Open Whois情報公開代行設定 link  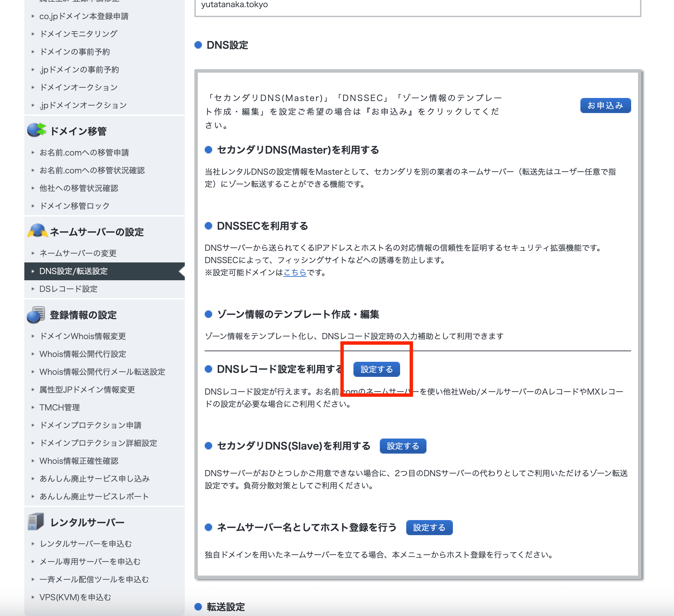(83, 354)
